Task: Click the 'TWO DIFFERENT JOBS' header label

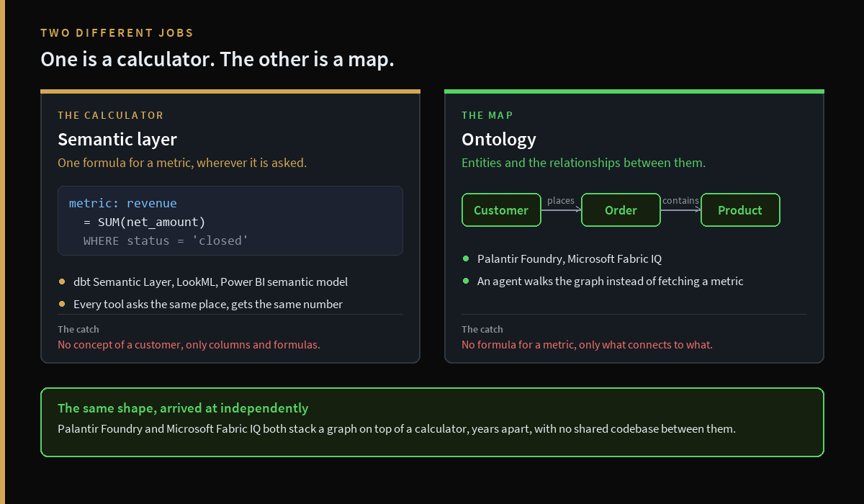Action: click(x=117, y=33)
